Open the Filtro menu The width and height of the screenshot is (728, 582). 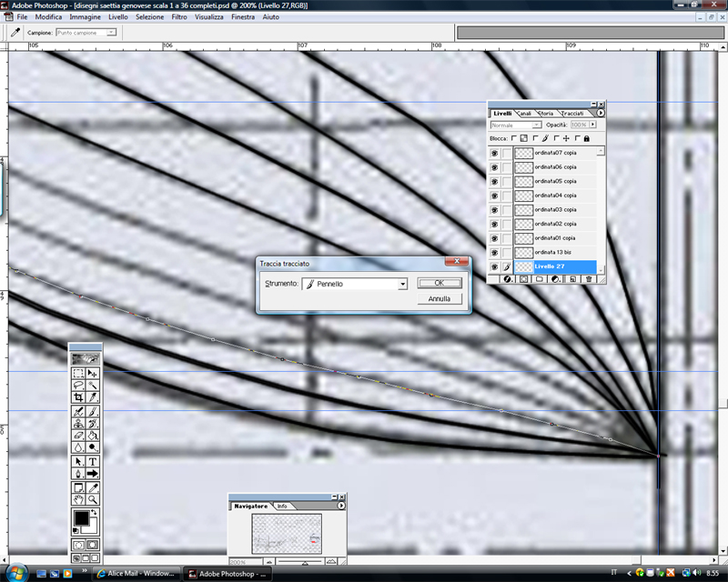179,17
